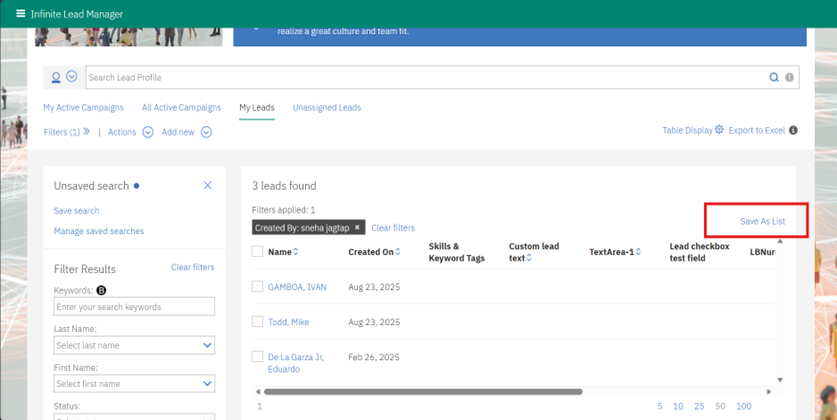837x420 pixels.
Task: Open the Add new dropdown
Action: tap(206, 132)
